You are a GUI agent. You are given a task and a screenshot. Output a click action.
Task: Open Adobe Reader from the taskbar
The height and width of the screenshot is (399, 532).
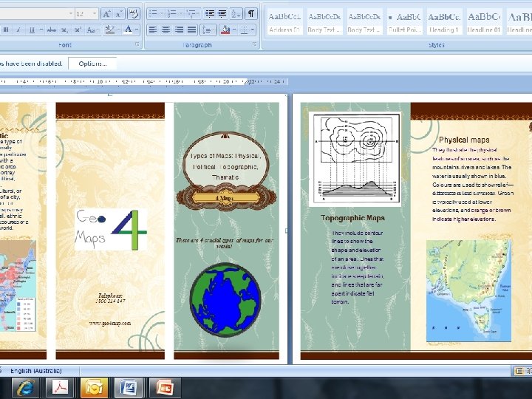point(59,386)
